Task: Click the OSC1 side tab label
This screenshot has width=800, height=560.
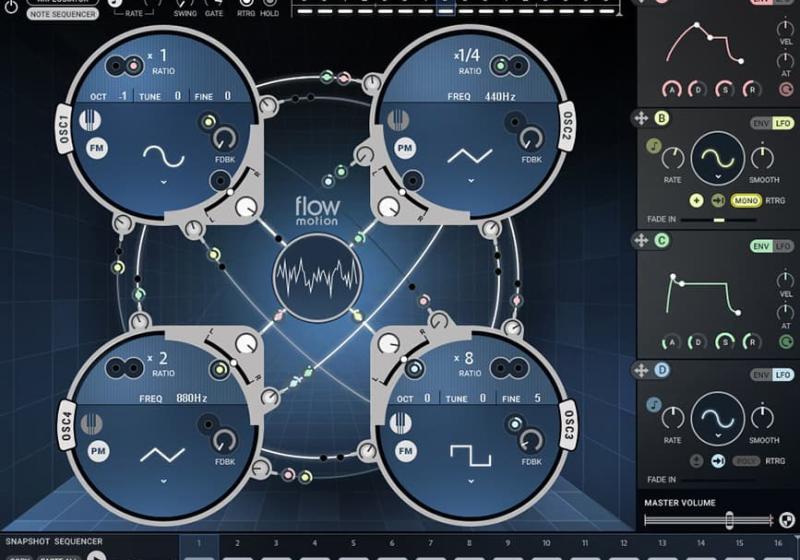Action: tap(63, 129)
